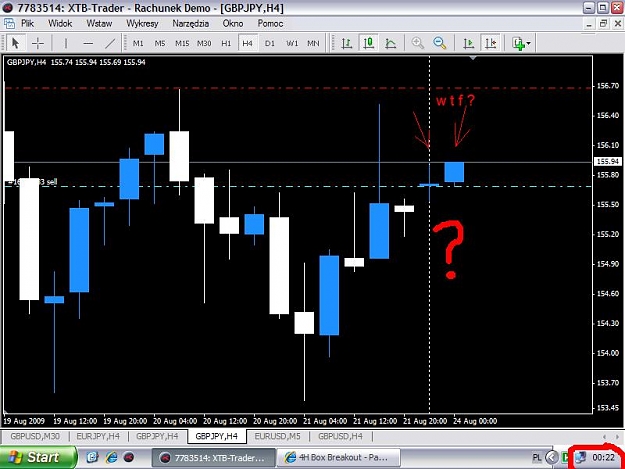Set timeframe to M30
Screen dimensions: 625x469
coord(204,43)
